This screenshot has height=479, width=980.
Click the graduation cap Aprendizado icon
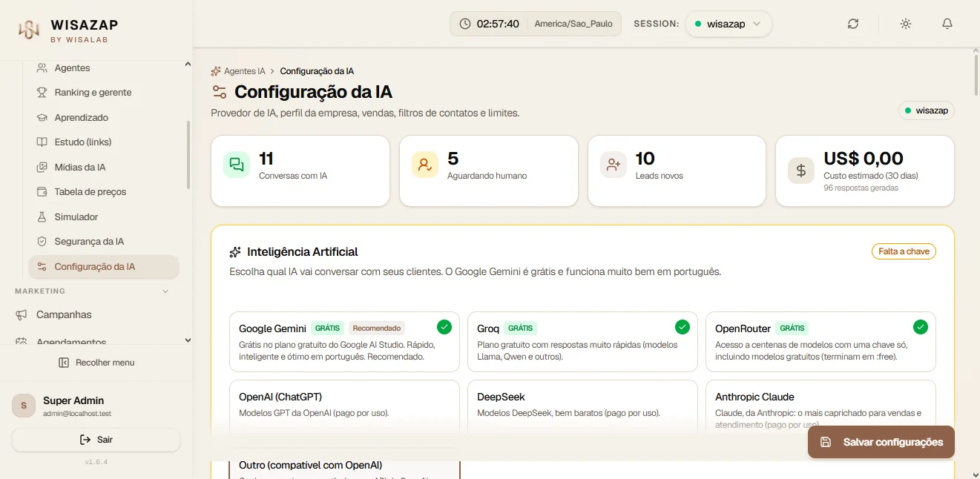tap(42, 117)
